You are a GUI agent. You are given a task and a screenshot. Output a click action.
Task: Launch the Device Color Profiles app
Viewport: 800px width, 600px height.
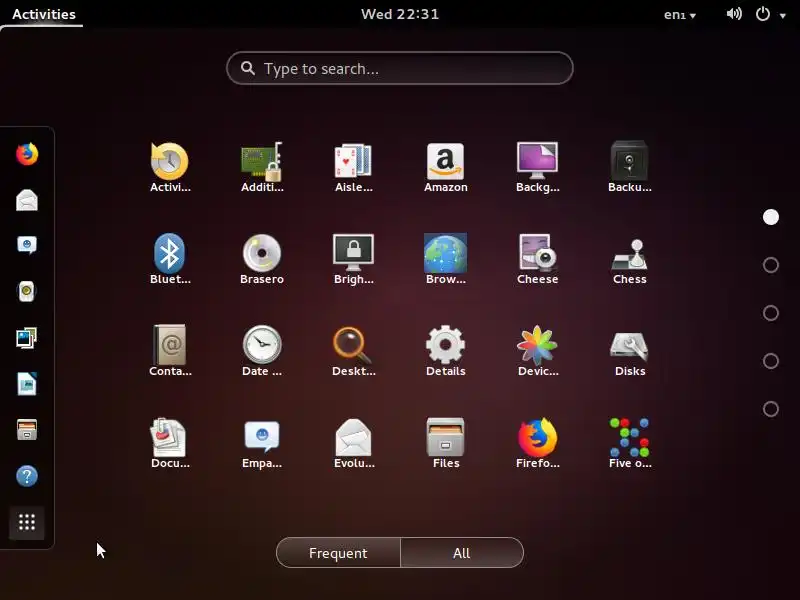pyautogui.click(x=537, y=351)
